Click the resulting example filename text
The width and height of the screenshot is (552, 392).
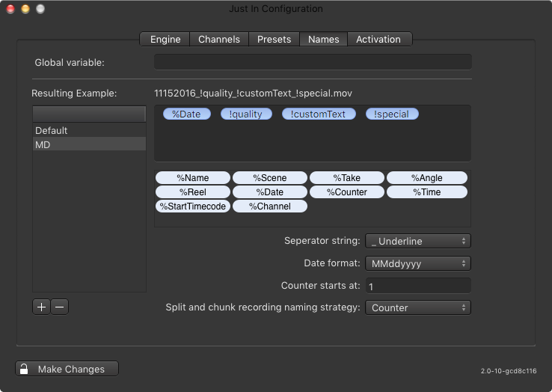pyautogui.click(x=253, y=94)
